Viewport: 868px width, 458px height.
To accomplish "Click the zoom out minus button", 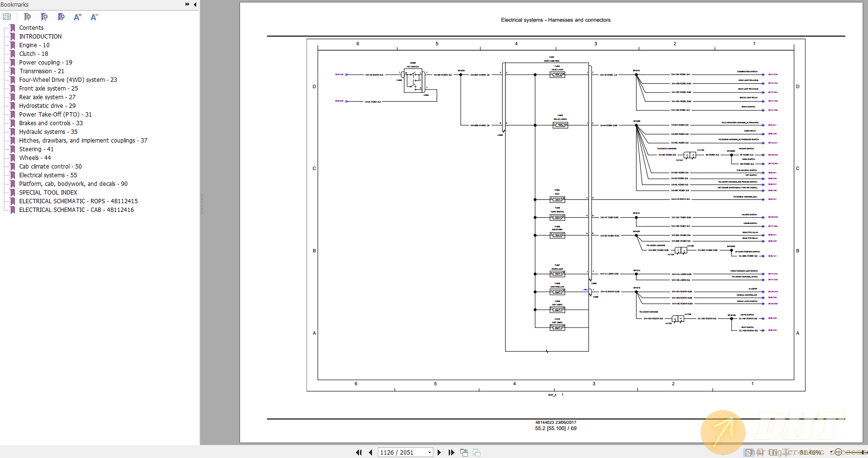I will 839,452.
